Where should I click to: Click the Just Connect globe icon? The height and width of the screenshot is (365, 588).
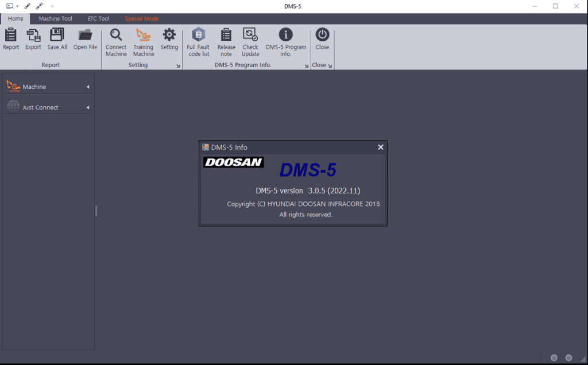coord(13,107)
